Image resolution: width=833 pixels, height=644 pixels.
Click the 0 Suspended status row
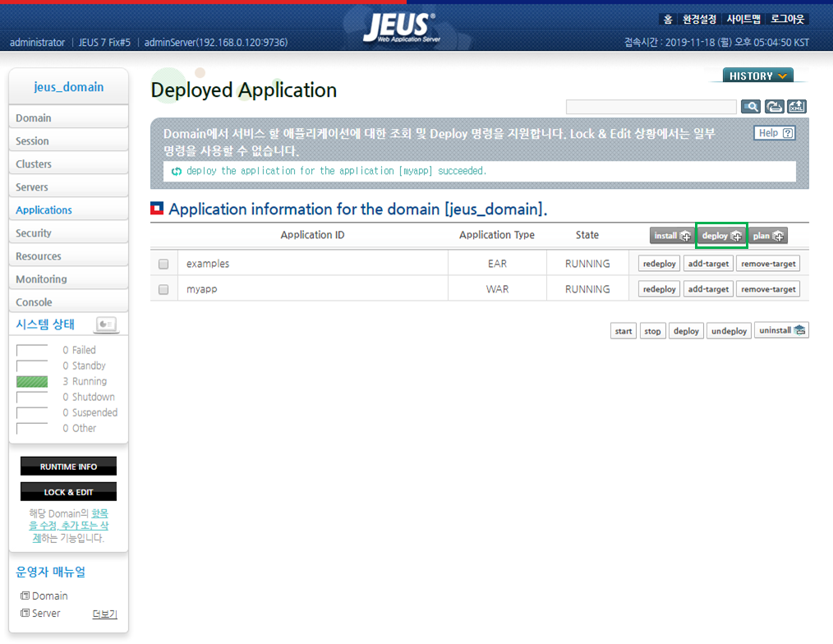(x=67, y=412)
